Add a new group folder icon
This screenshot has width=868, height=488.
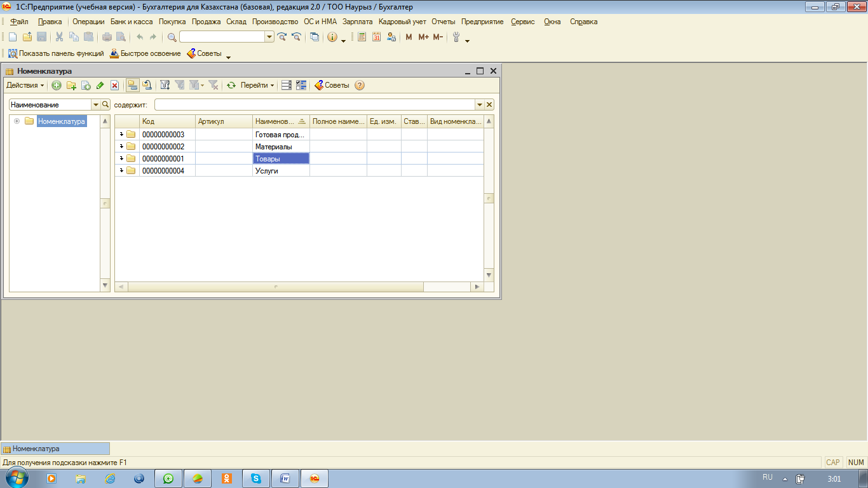pyautogui.click(x=71, y=85)
